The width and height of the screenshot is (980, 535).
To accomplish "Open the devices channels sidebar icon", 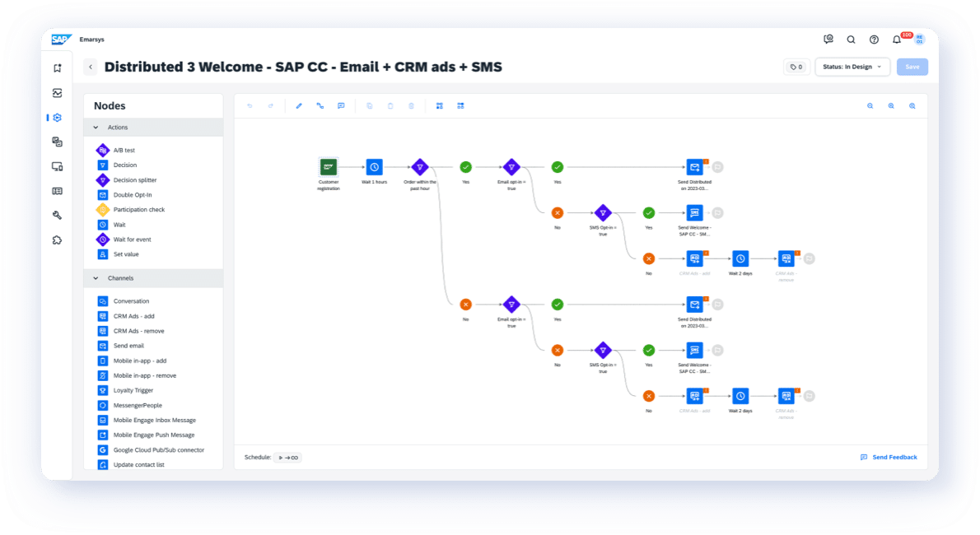I will [x=58, y=167].
